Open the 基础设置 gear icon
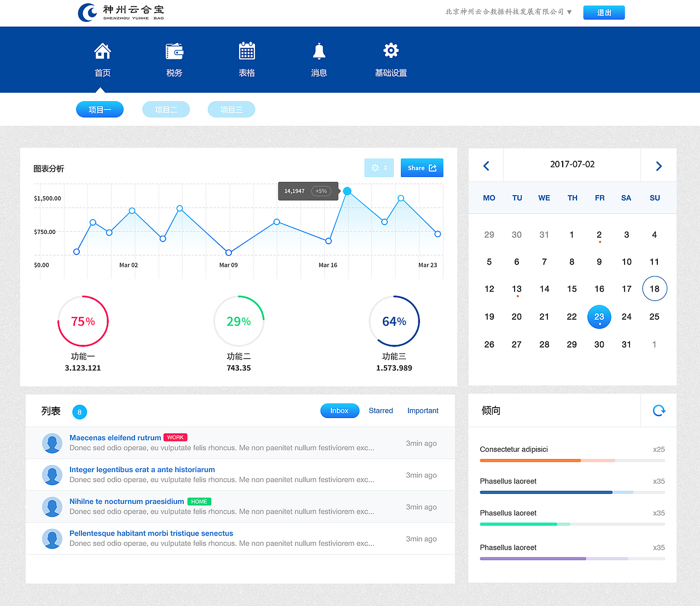 (390, 51)
